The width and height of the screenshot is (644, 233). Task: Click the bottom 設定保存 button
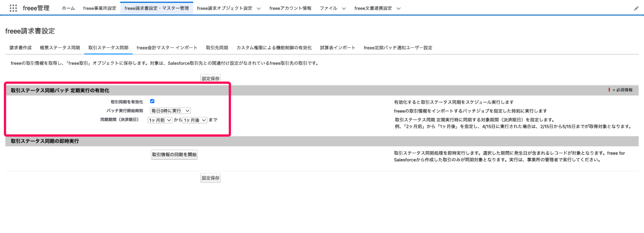tap(210, 178)
